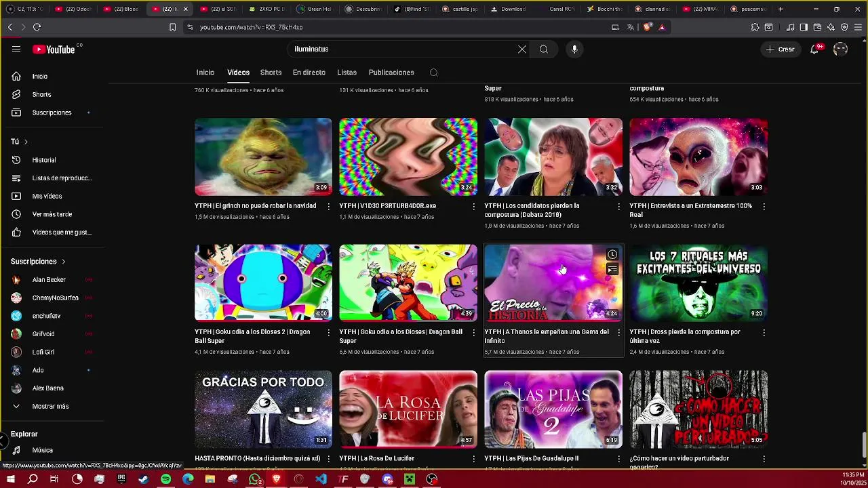Open title YTPH | A Thanos le empeñan
The width and height of the screenshot is (868, 488).
tap(547, 336)
